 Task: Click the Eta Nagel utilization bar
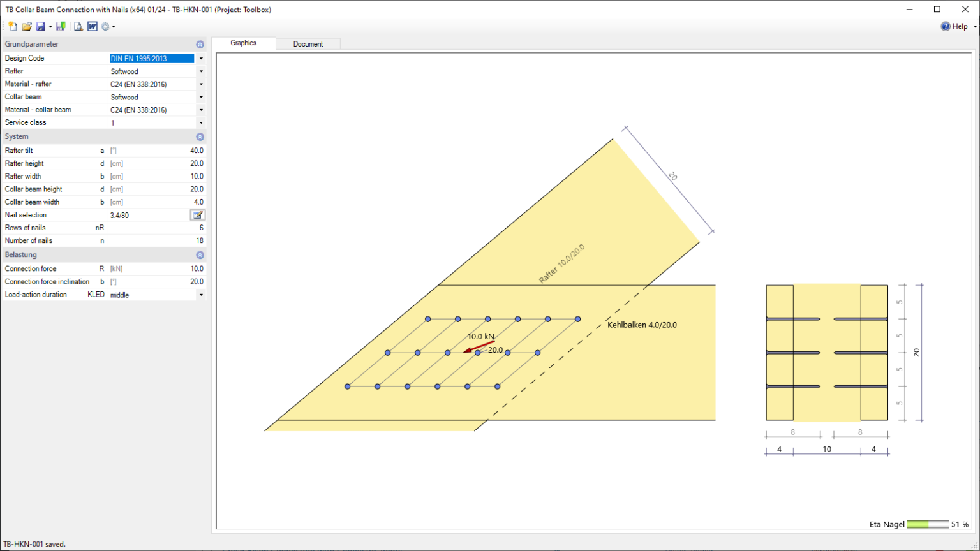pos(927,524)
